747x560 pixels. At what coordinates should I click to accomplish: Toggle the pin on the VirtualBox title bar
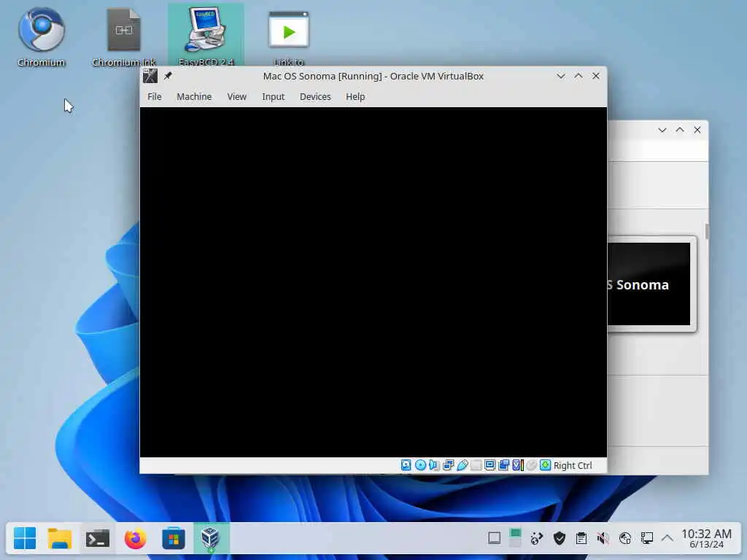click(x=168, y=76)
